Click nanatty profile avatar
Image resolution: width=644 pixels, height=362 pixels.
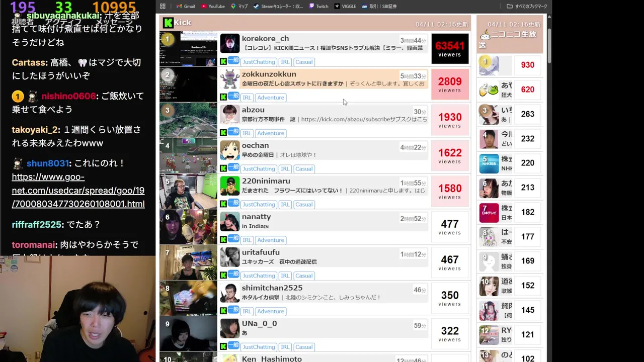point(230,222)
